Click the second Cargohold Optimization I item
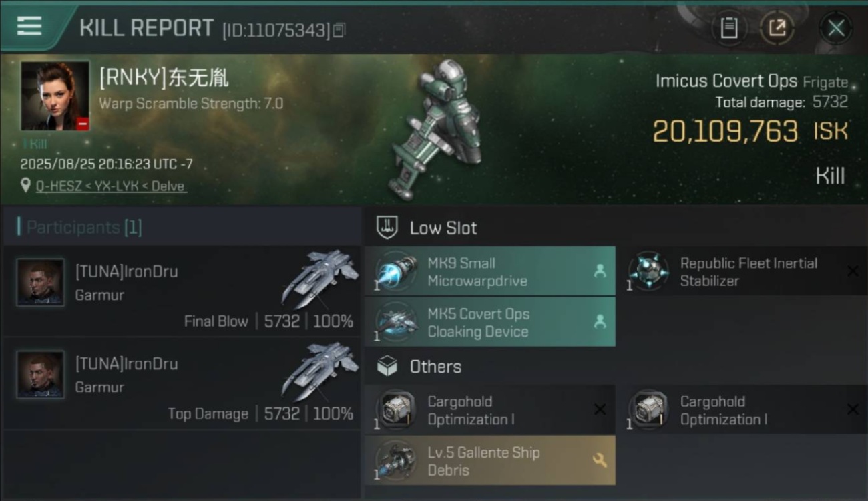 click(x=742, y=410)
